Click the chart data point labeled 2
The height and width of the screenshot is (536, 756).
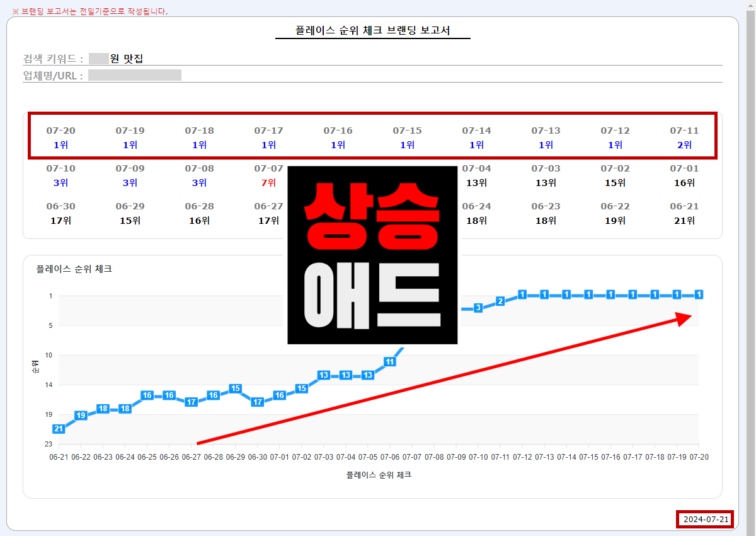click(x=500, y=301)
